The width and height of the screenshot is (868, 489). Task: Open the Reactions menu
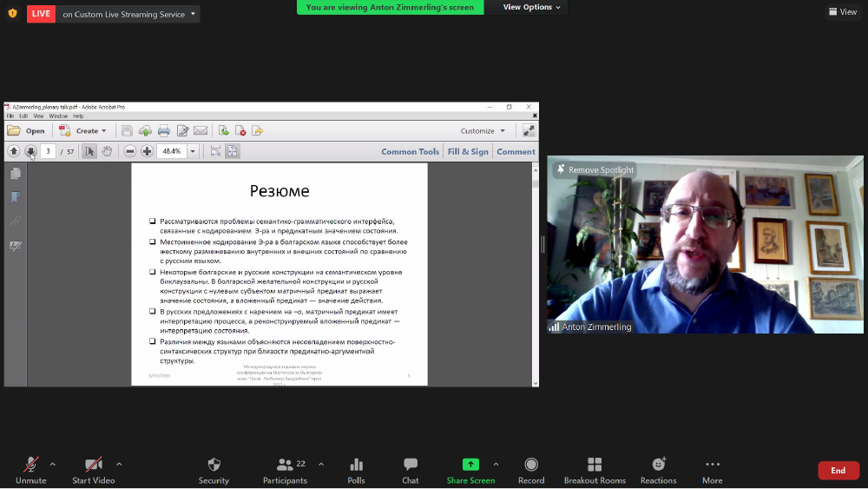pos(659,470)
